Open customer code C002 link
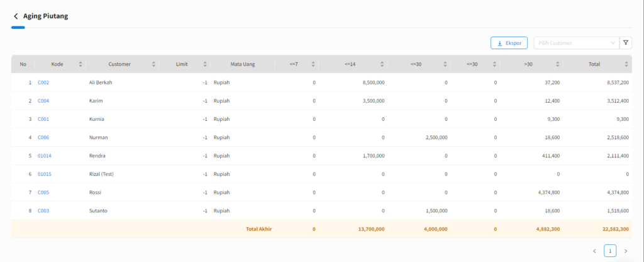Image resolution: width=644 pixels, height=262 pixels. (x=43, y=83)
